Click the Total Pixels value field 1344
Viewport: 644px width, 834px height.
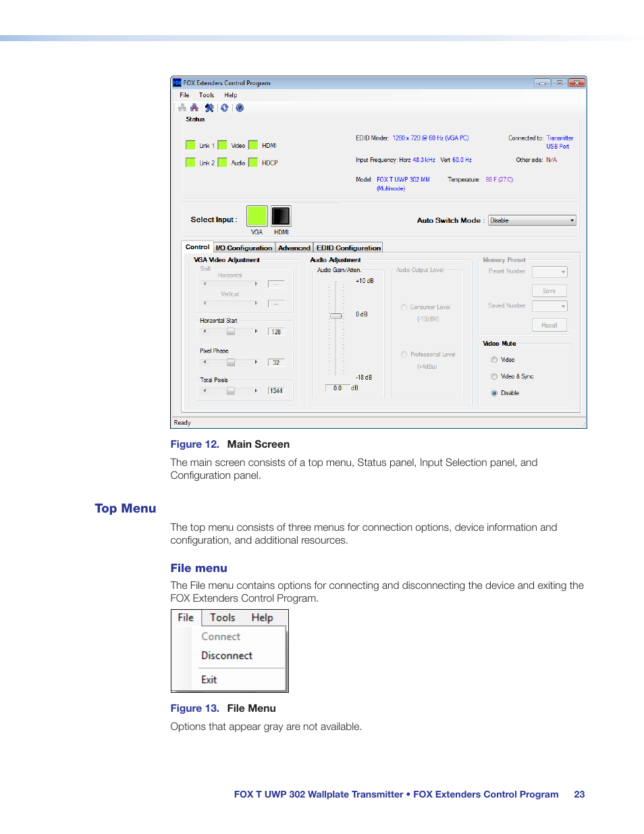276,391
